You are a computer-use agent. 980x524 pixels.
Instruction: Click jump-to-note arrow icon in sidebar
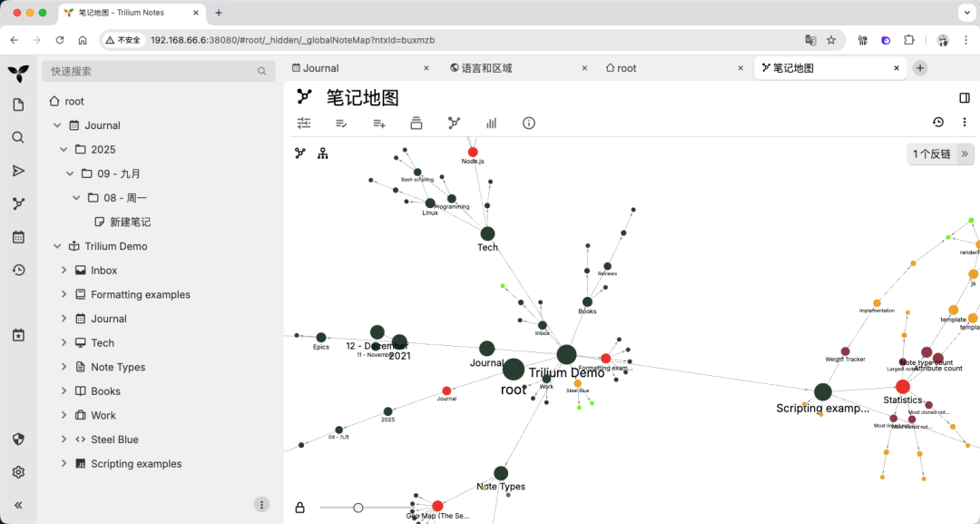pos(18,171)
